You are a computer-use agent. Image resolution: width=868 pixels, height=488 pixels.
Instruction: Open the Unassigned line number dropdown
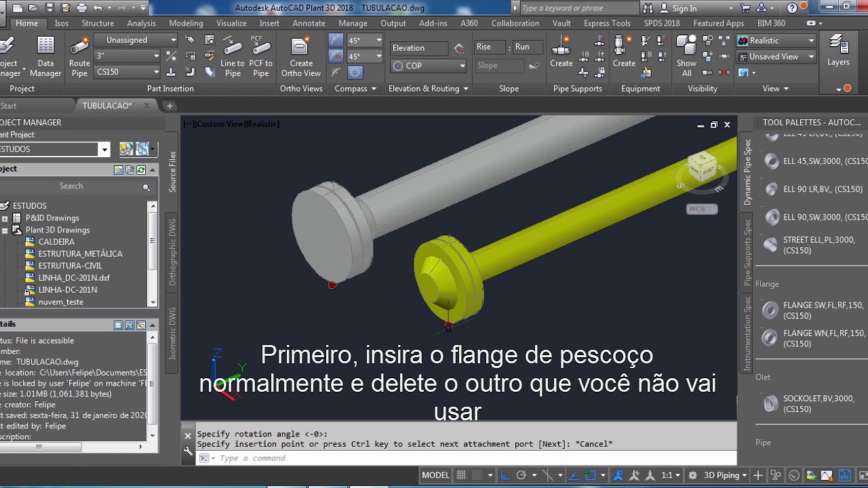136,40
